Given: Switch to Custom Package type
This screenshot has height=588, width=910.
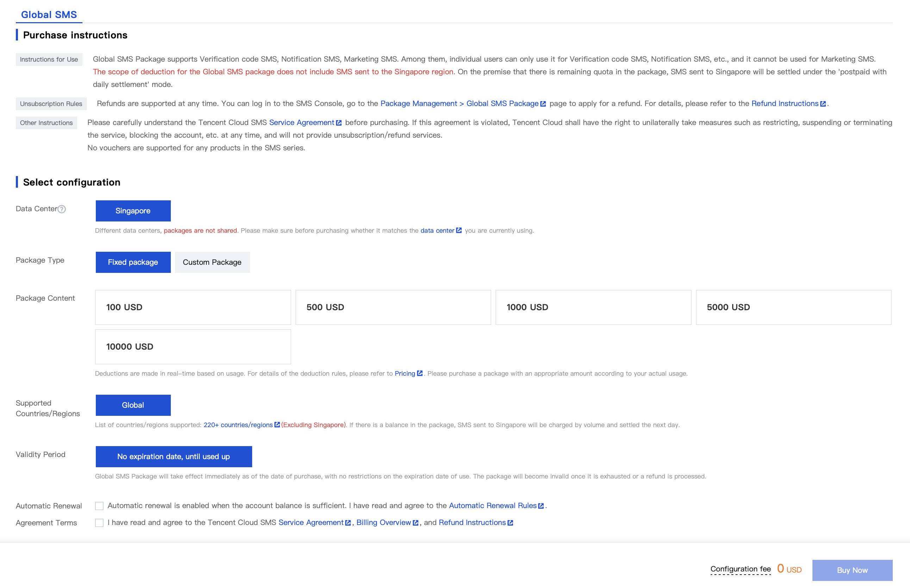Looking at the screenshot, I should (x=212, y=262).
